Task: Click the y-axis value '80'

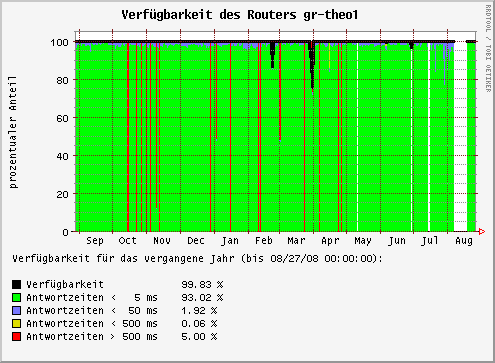Action: pos(62,80)
